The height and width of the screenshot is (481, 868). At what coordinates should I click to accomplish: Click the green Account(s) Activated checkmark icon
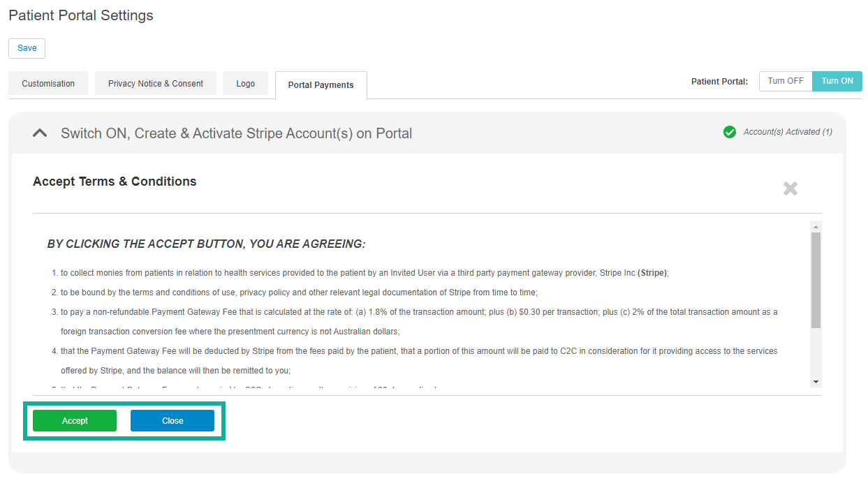(730, 132)
